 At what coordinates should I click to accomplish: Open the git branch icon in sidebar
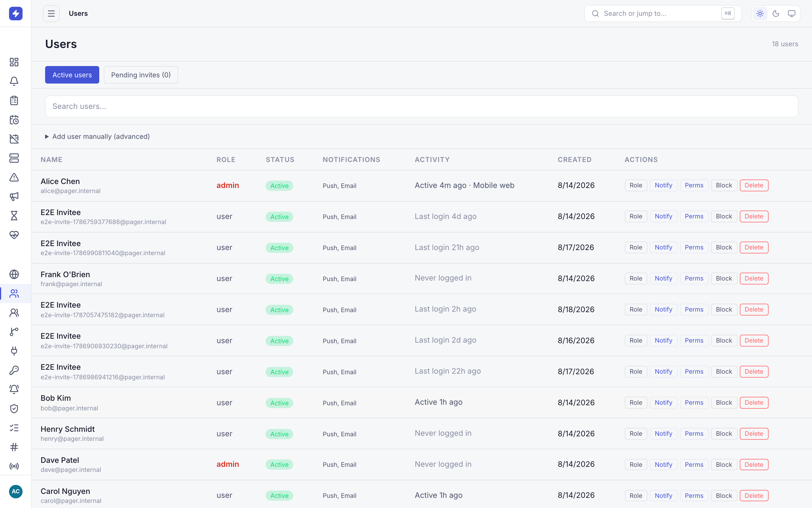(14, 332)
